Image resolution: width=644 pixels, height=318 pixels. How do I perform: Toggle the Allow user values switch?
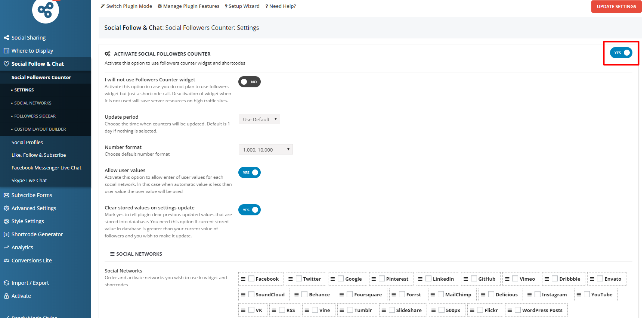point(250,172)
